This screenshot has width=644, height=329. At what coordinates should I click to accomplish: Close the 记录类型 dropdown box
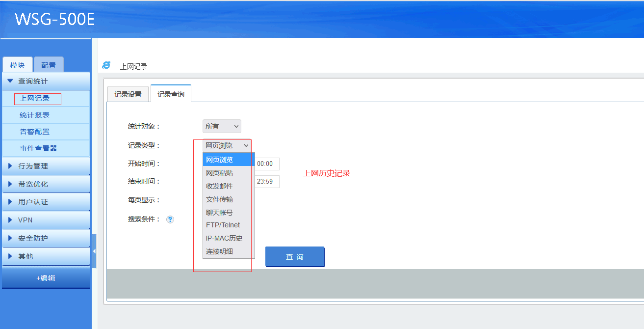pos(228,145)
